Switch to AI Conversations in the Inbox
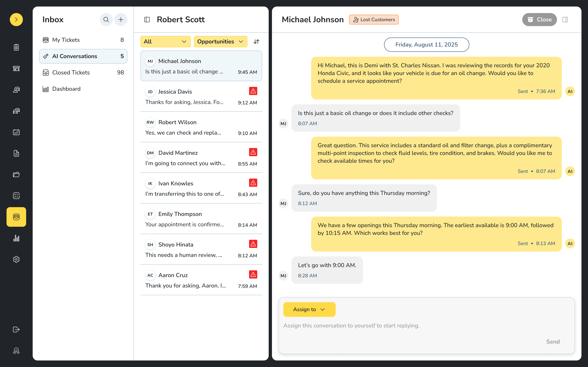The height and width of the screenshot is (367, 588). pos(83,56)
